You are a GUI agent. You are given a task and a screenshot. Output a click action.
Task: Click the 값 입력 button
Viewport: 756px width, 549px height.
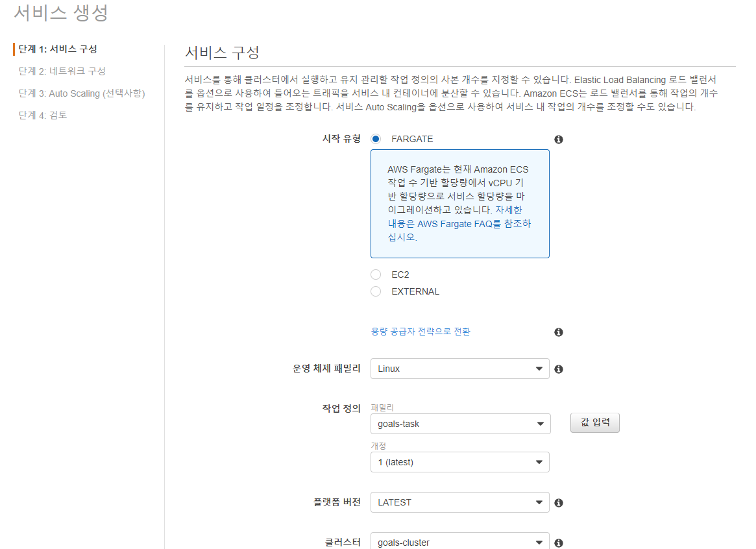[594, 422]
